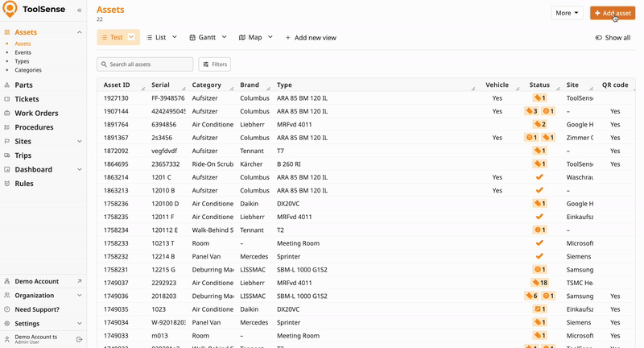Click the Organization people icon

pyautogui.click(x=7, y=296)
